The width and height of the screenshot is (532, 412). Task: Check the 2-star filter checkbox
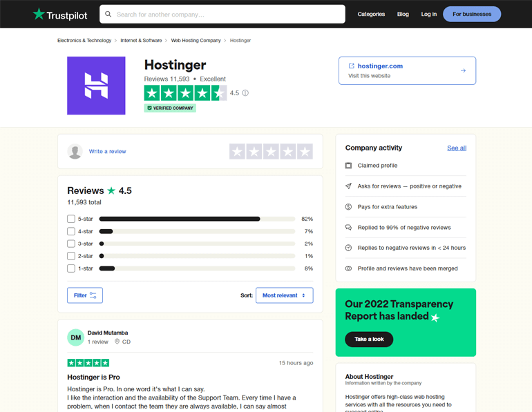71,256
